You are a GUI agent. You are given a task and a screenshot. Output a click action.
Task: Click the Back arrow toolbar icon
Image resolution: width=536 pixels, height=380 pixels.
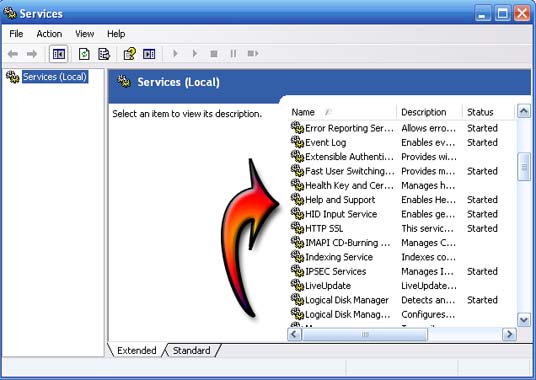coord(13,54)
